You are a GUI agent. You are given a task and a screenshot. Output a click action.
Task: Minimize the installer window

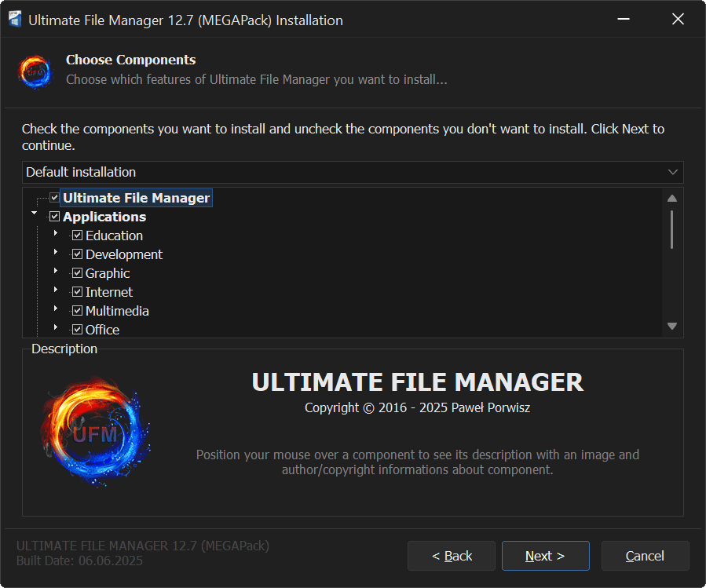click(623, 20)
